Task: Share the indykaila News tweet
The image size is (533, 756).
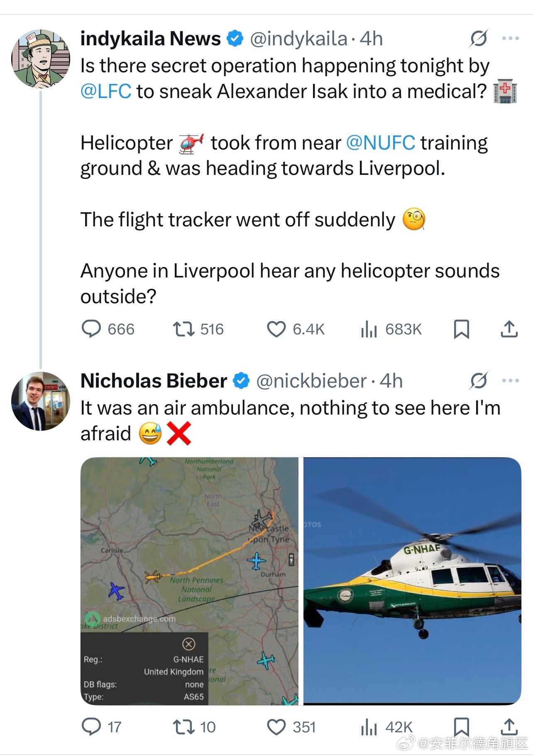Action: 509,329
